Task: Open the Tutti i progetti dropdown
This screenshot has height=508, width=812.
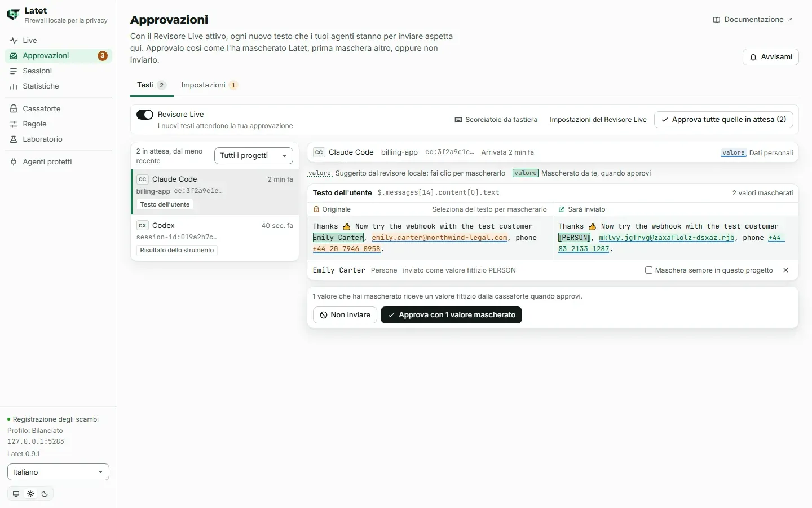Action: pos(254,156)
